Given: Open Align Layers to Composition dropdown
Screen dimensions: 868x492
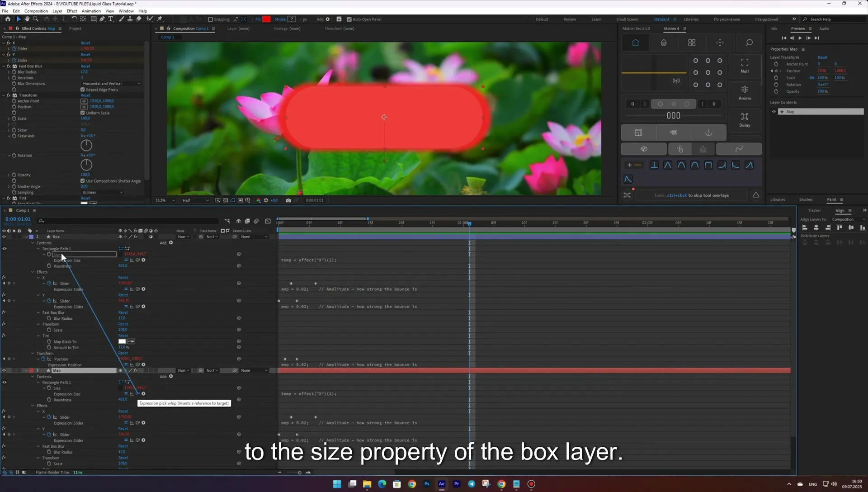Looking at the screenshot, I should 849,219.
